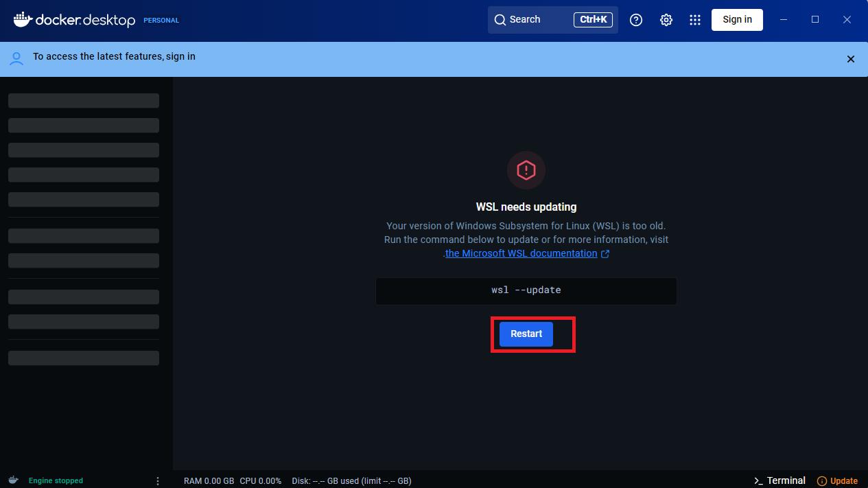Open the help menu question mark icon
Viewport: 868px width, 488px height.
pos(636,20)
